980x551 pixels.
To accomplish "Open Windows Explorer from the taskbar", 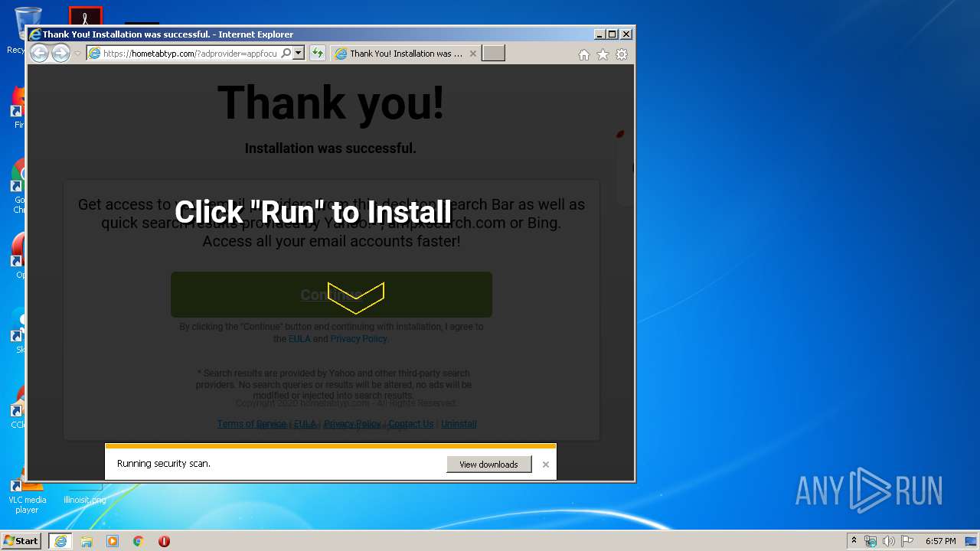I will pyautogui.click(x=87, y=541).
